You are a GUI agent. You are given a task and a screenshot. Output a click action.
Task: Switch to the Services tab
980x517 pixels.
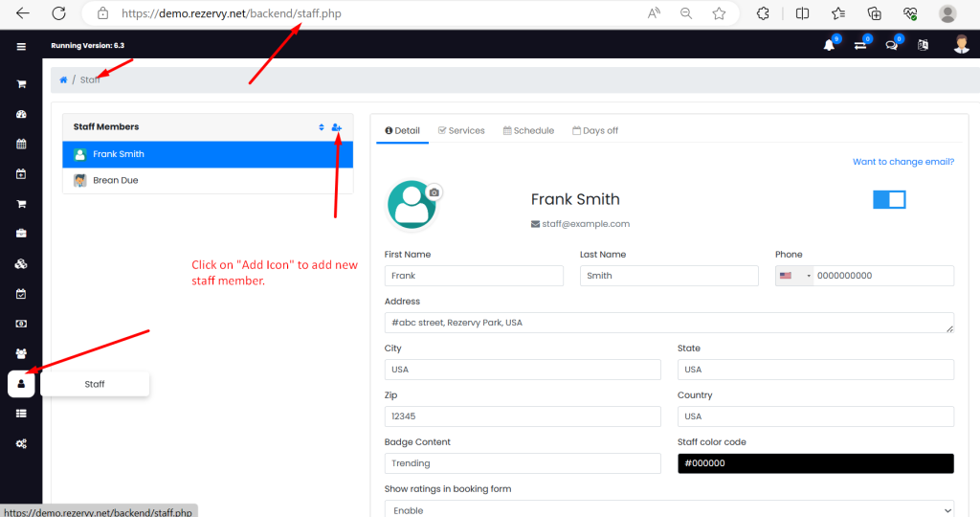[461, 130]
